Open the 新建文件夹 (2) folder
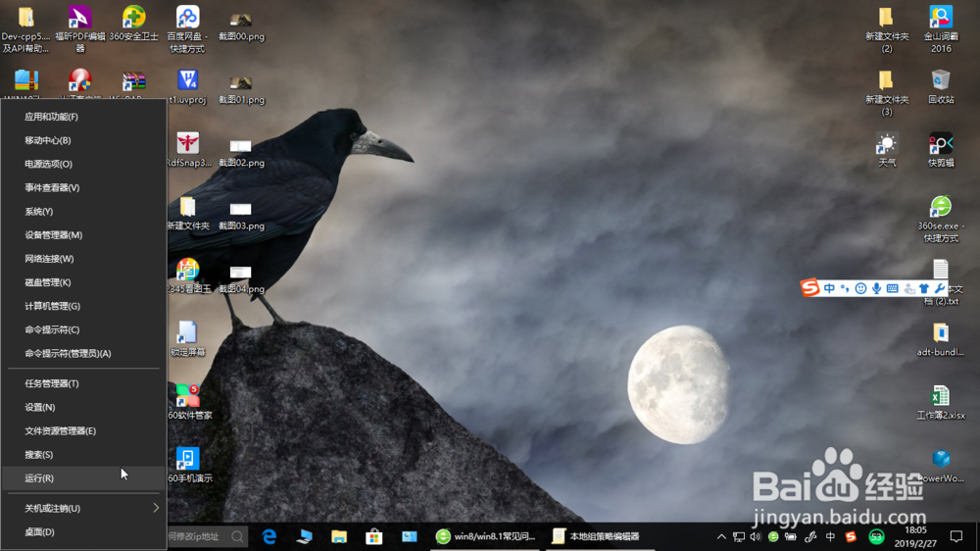 (x=887, y=28)
